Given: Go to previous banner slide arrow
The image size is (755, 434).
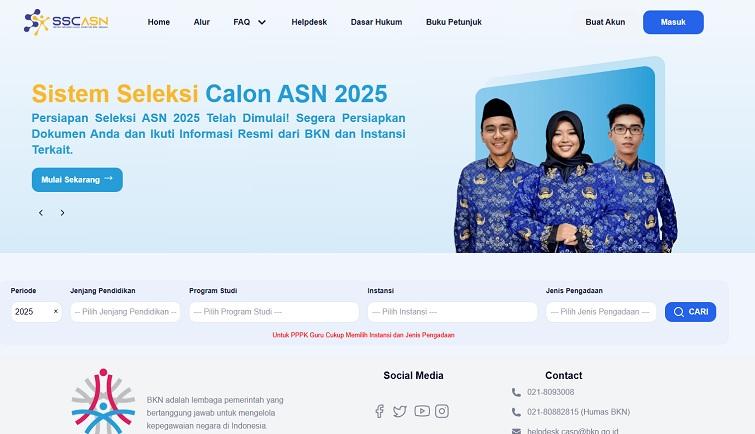Looking at the screenshot, I should pos(41,212).
